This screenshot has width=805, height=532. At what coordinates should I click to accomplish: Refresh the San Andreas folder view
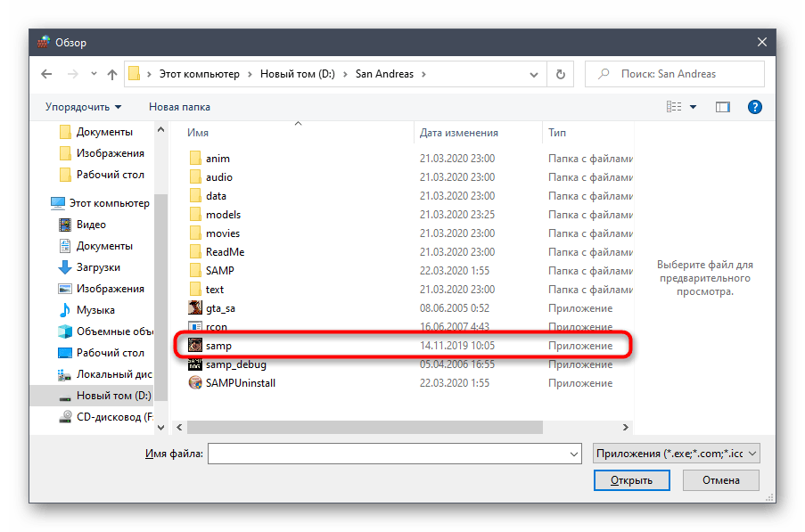click(x=560, y=74)
